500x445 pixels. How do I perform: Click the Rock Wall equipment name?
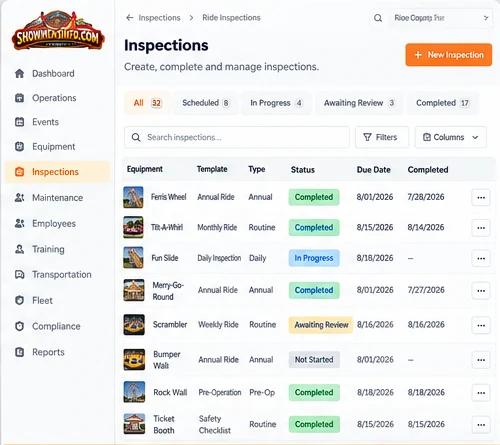tap(170, 392)
